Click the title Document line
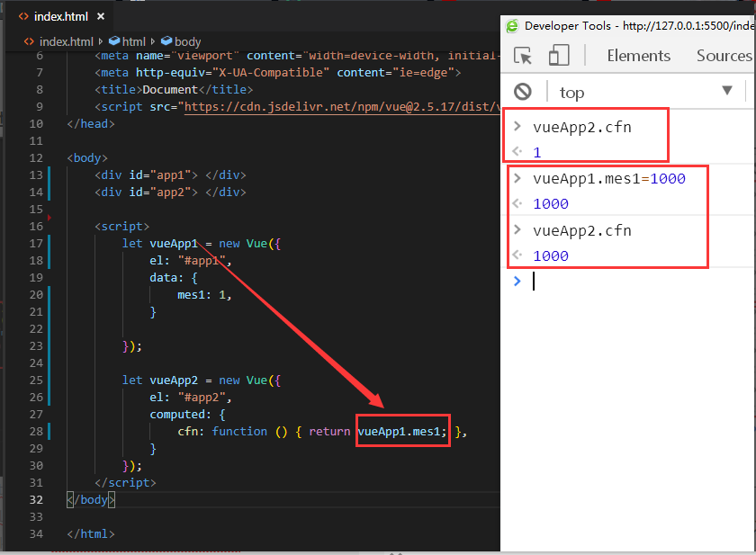This screenshot has width=756, height=555. (x=174, y=90)
